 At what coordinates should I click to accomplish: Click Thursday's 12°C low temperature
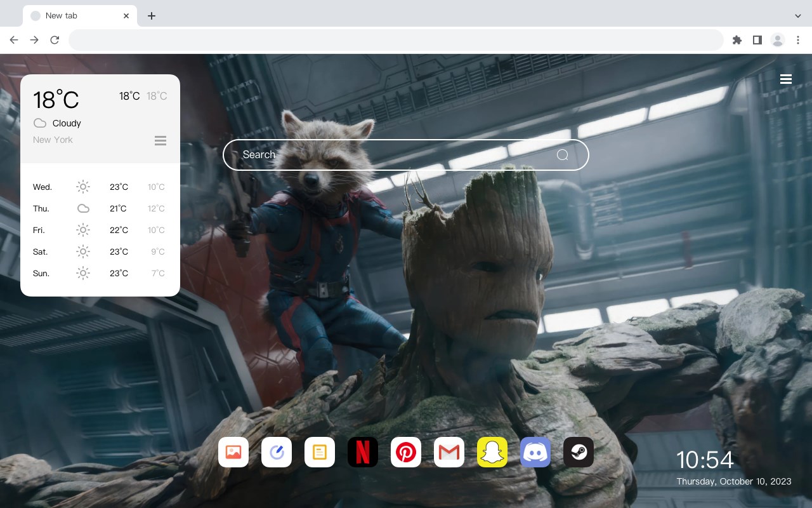click(x=156, y=208)
